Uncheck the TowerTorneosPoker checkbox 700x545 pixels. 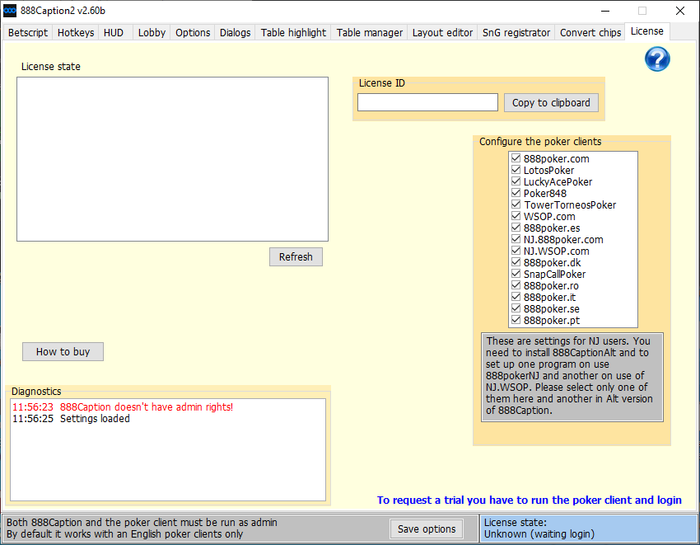pos(516,204)
